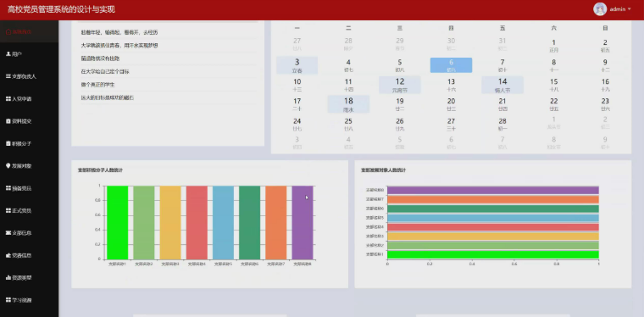
Task: Pick calendar date 10 十三
Action: (x=297, y=85)
